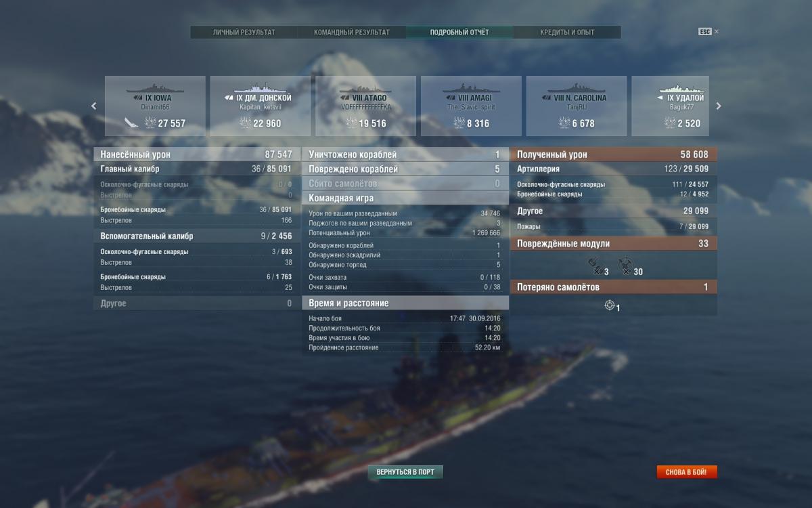The image size is (812, 508).
Task: Click the Нанесённый урон header row
Action: tap(196, 154)
